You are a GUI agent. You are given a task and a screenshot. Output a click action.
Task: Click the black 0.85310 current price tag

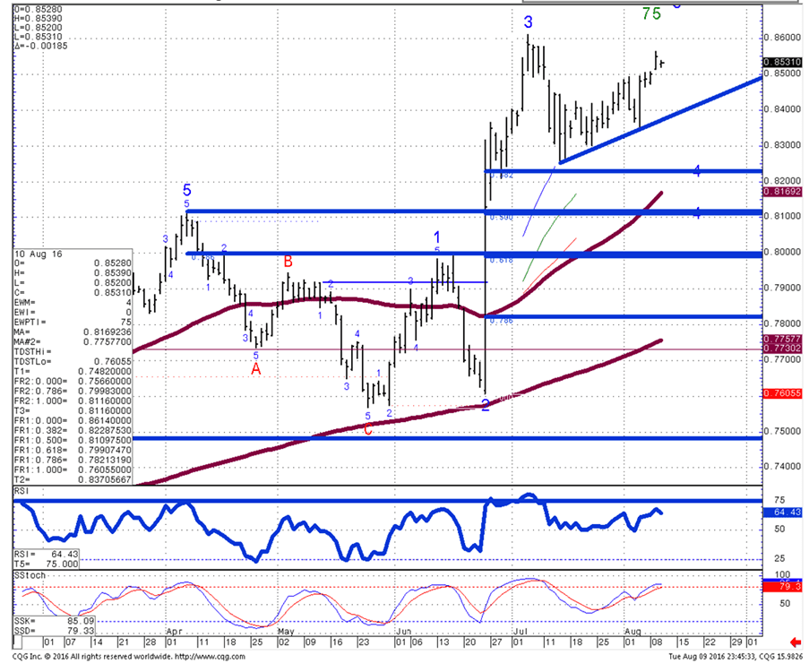pyautogui.click(x=781, y=62)
